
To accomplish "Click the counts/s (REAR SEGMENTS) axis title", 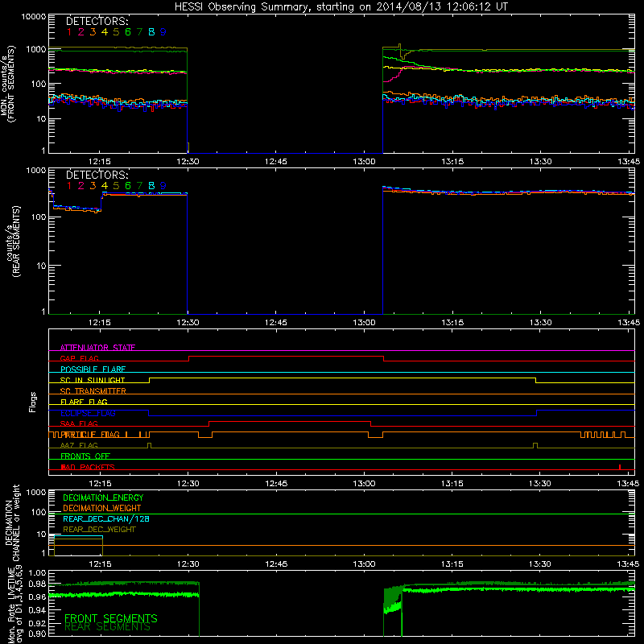I will 13,242.
